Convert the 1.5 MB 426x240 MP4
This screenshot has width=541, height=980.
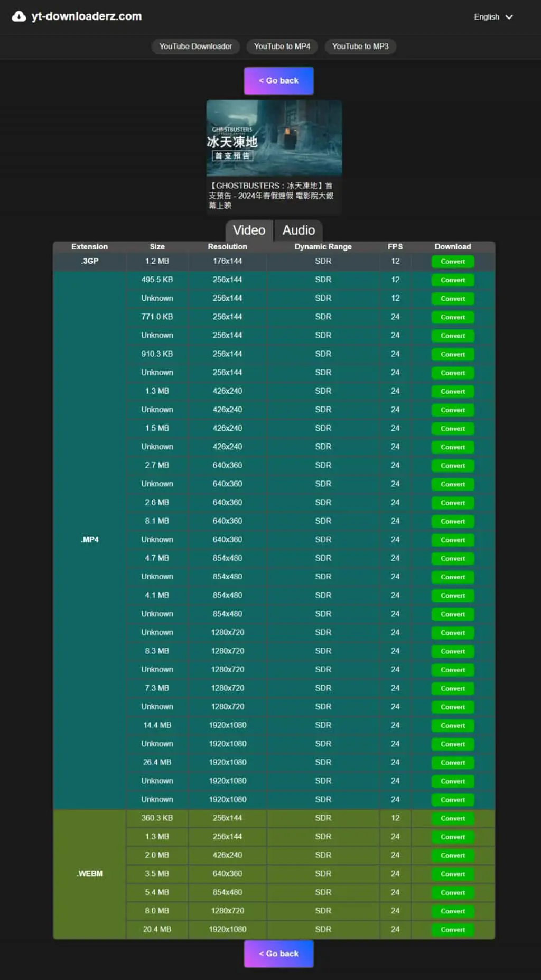(453, 429)
